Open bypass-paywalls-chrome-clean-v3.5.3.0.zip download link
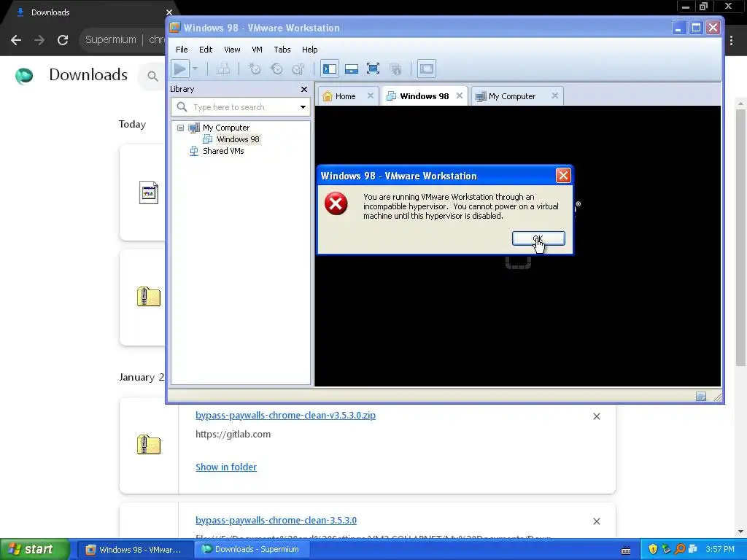This screenshot has width=747, height=560. pos(285,415)
